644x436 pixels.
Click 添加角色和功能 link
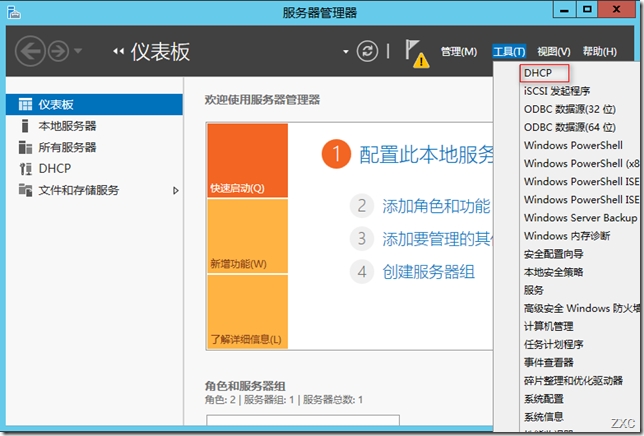(x=436, y=206)
